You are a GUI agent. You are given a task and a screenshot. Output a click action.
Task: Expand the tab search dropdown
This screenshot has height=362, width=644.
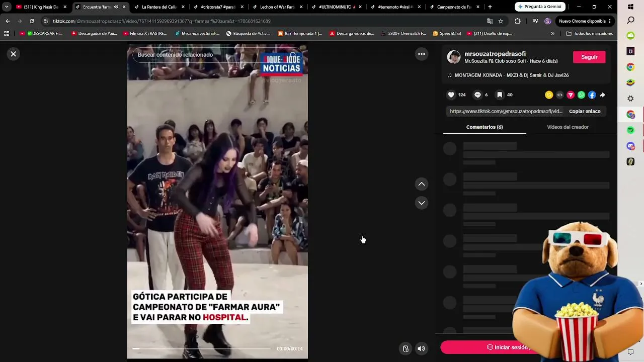(x=6, y=7)
